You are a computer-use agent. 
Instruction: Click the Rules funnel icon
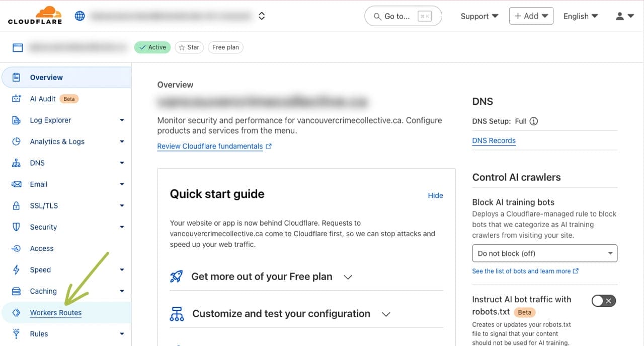[17, 334]
